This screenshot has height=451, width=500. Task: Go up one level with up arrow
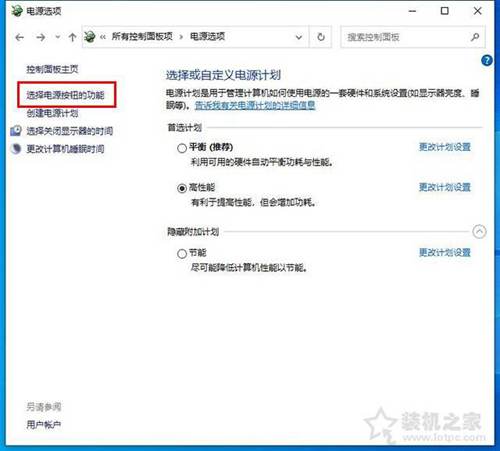[x=72, y=37]
